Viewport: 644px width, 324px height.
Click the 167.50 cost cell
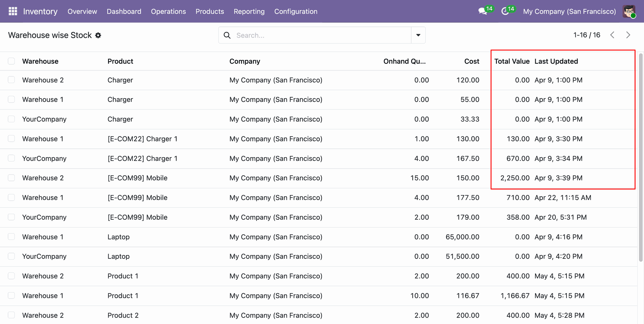click(468, 158)
